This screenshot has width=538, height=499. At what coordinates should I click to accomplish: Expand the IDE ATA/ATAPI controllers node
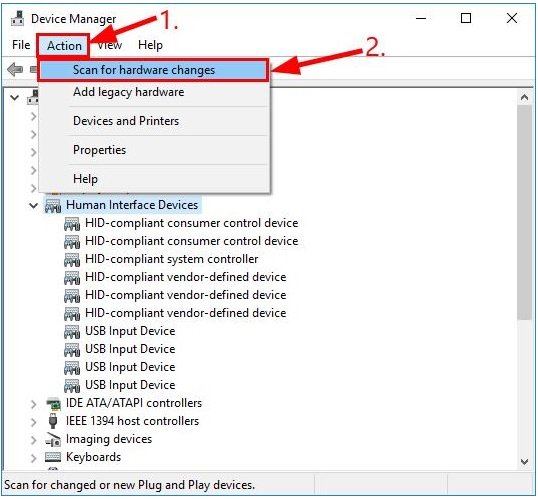click(x=33, y=404)
